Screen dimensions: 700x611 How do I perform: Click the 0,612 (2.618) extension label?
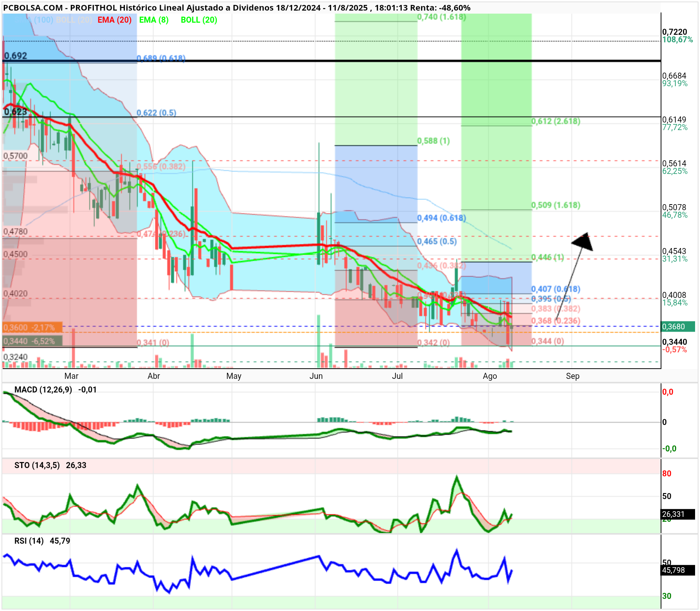click(x=556, y=121)
